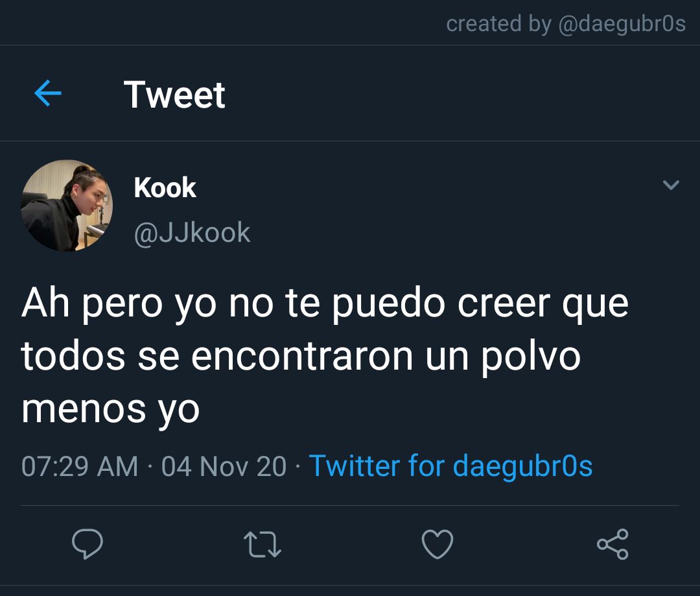Open the profile via the Kook display name
The width and height of the screenshot is (700, 596).
165,187
